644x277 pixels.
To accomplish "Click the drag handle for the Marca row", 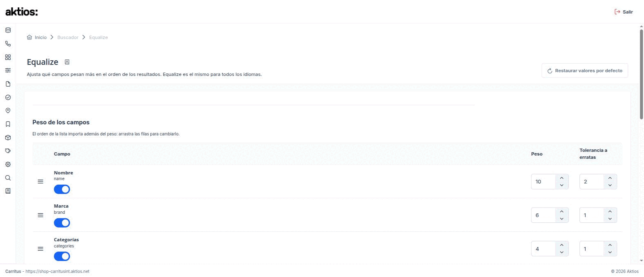I will click(41, 215).
